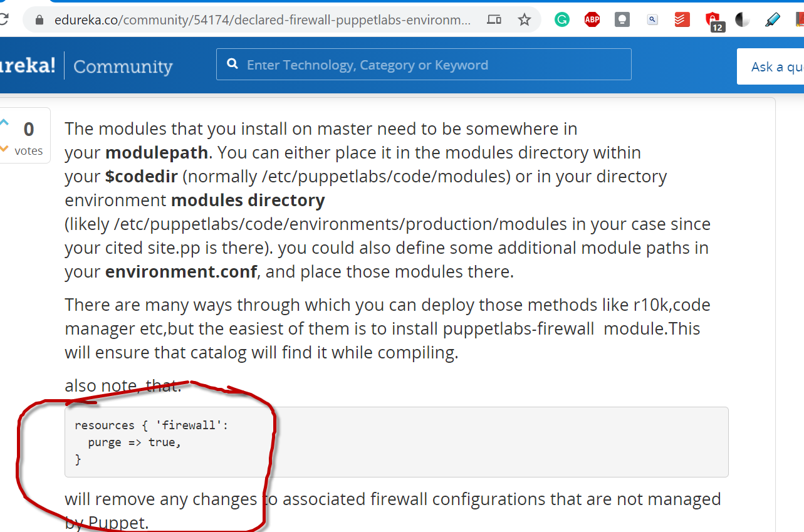Open the Todoist extension

pos(682,20)
